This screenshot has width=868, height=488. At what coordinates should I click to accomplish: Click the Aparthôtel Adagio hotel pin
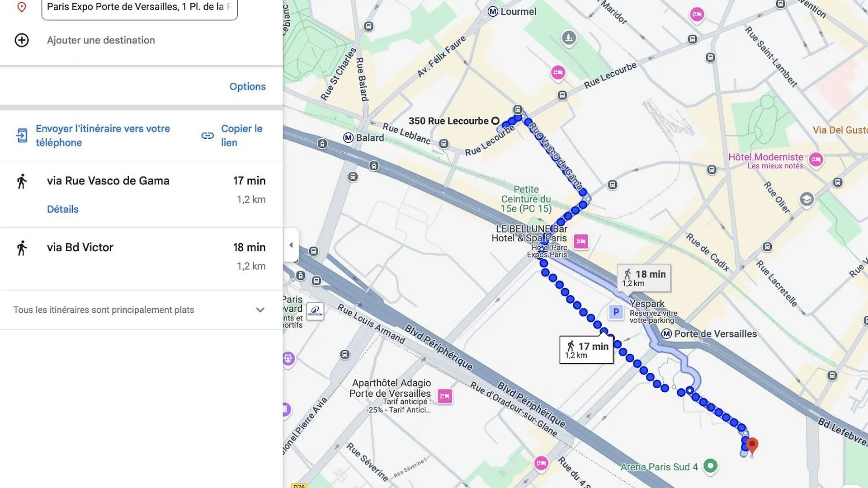445,396
